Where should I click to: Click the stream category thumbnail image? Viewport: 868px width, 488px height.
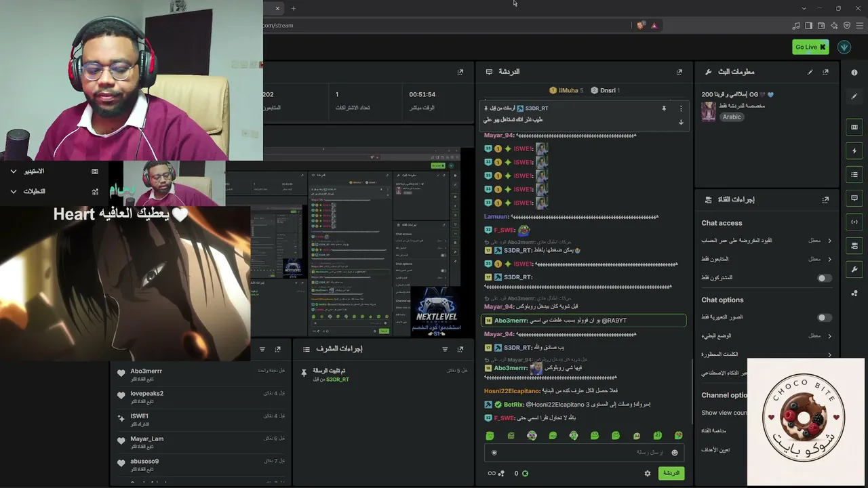click(x=709, y=112)
